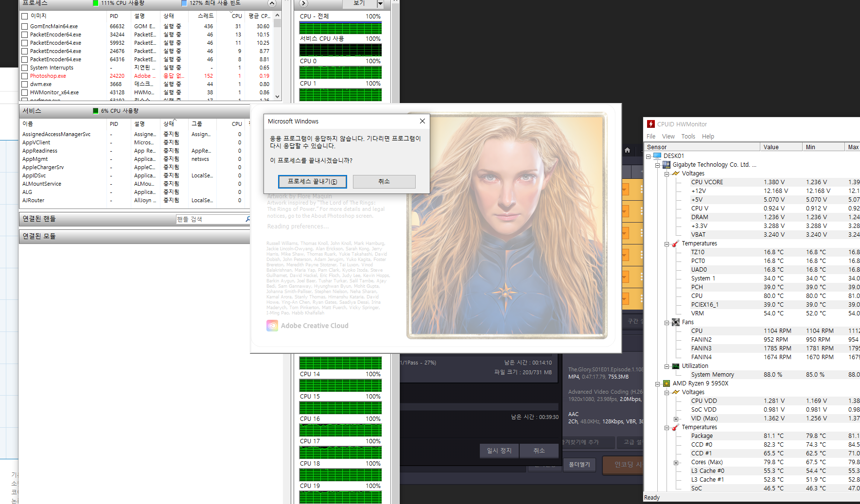Click the Gigabyte Technology motherboard icon
Image resolution: width=860 pixels, height=504 pixels.
tap(667, 165)
